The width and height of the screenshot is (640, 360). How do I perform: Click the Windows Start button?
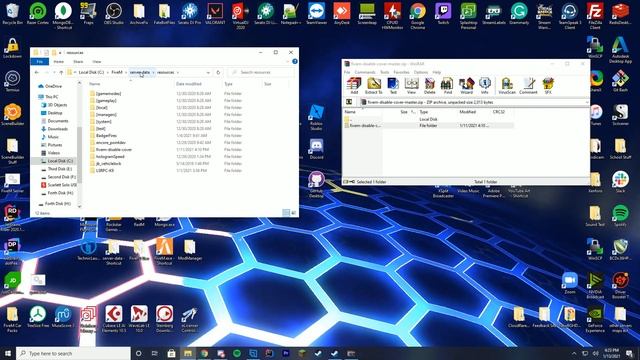[x=8, y=353]
